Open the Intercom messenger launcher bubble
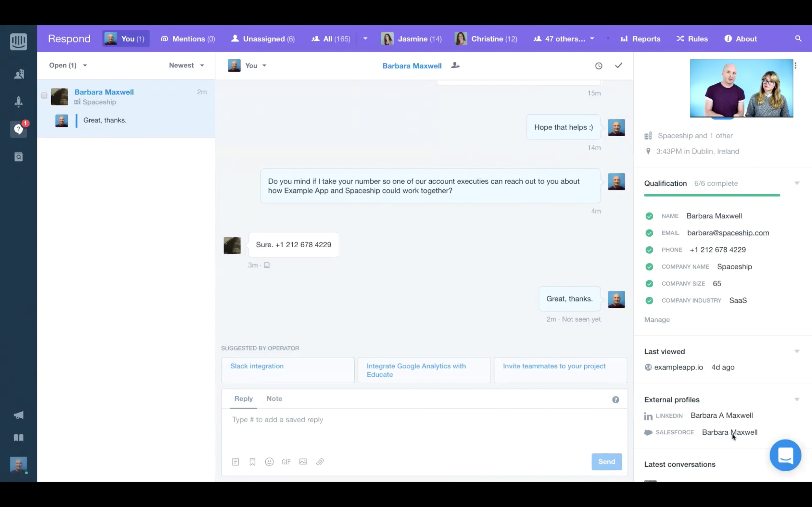The width and height of the screenshot is (812, 507). 785,455
